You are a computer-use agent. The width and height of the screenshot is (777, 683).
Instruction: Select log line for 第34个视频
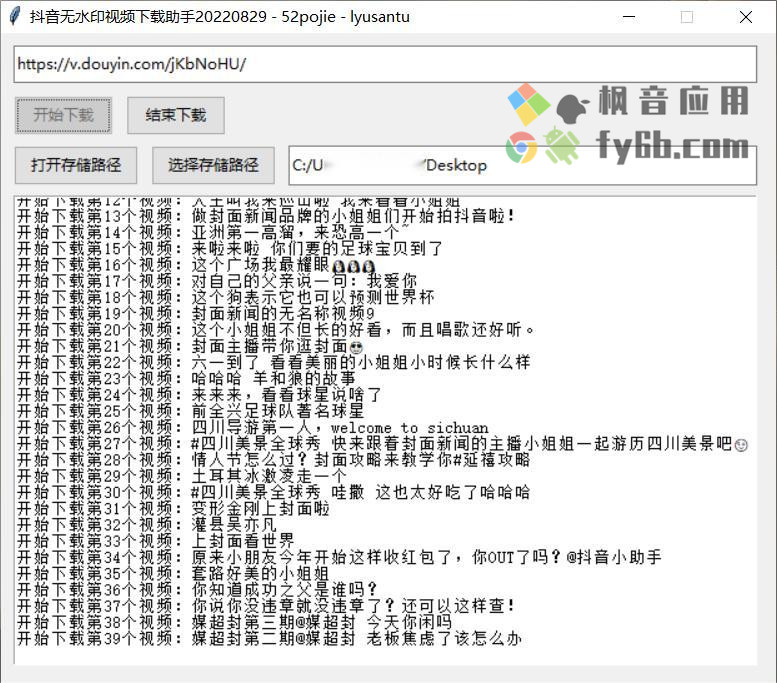tap(339, 557)
